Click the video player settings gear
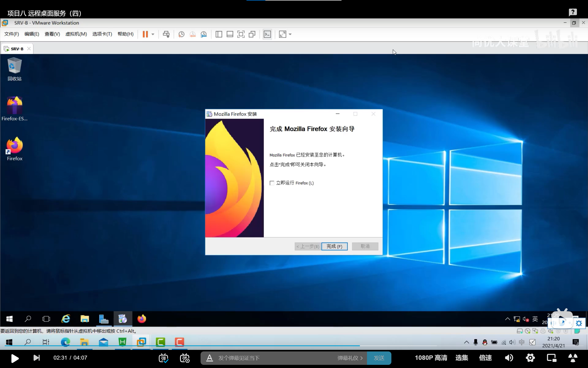The width and height of the screenshot is (588, 368). tap(530, 358)
